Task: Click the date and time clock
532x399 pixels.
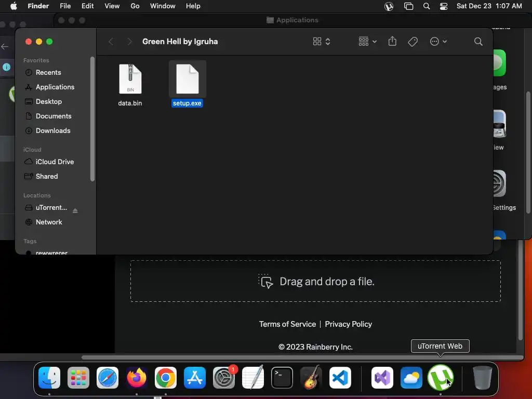Action: [489, 6]
